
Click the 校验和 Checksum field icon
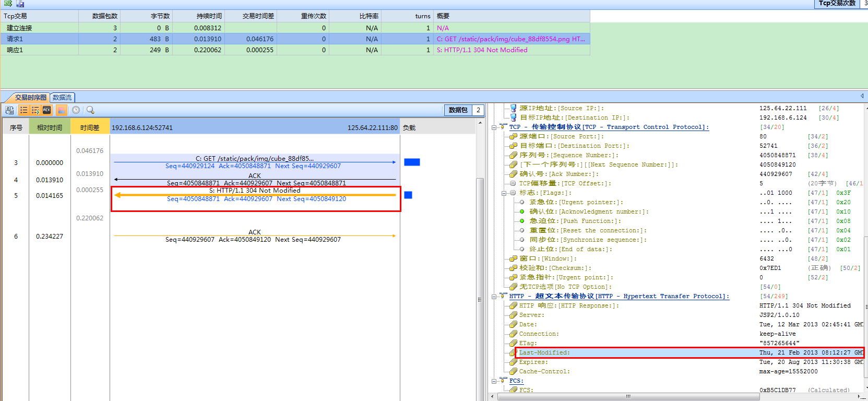point(513,268)
